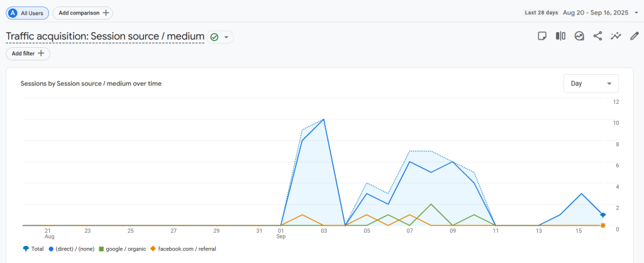Click the 'Last 28 days' label
The width and height of the screenshot is (644, 263).
(x=541, y=13)
